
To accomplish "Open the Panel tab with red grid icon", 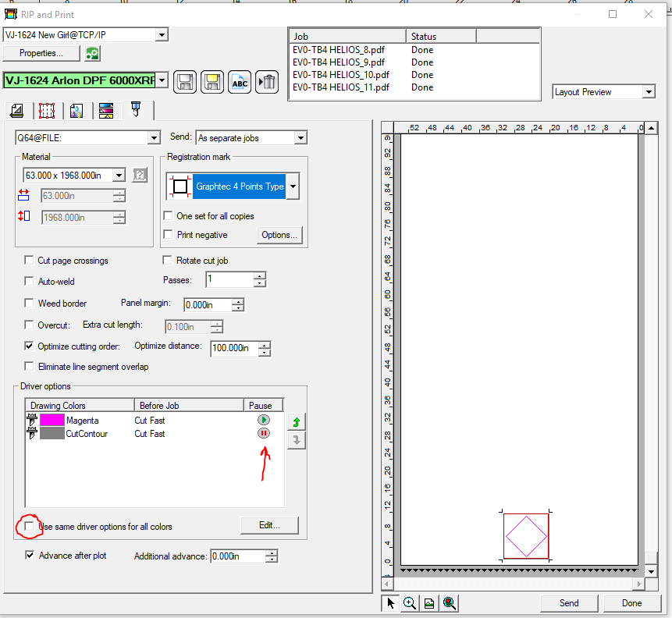I will pyautogui.click(x=47, y=111).
